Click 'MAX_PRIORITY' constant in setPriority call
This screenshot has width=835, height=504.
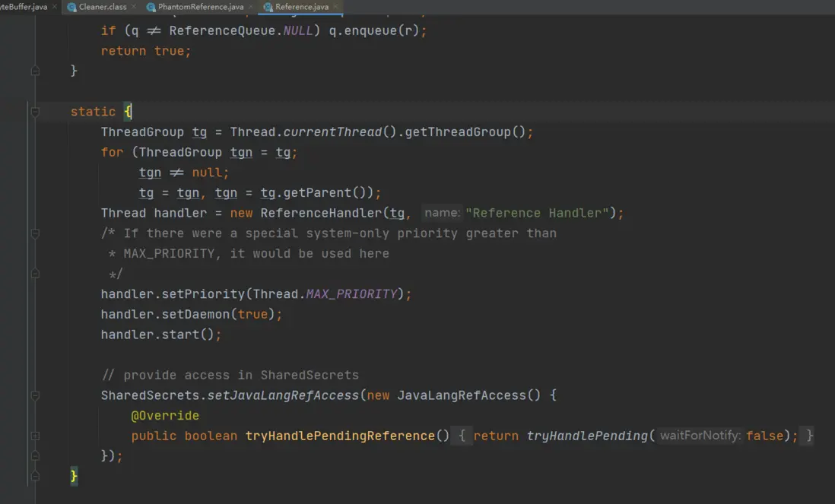351,293
